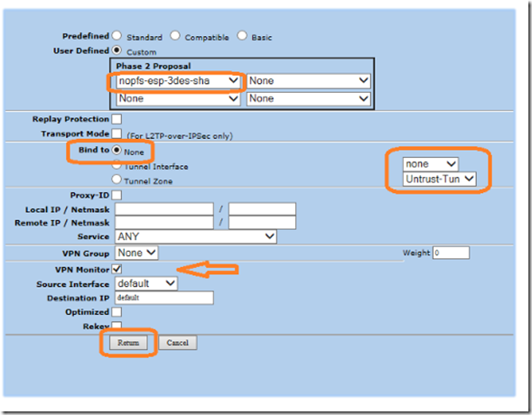532x415 pixels.
Task: Open the VPN Group None dropdown
Action: 136,253
